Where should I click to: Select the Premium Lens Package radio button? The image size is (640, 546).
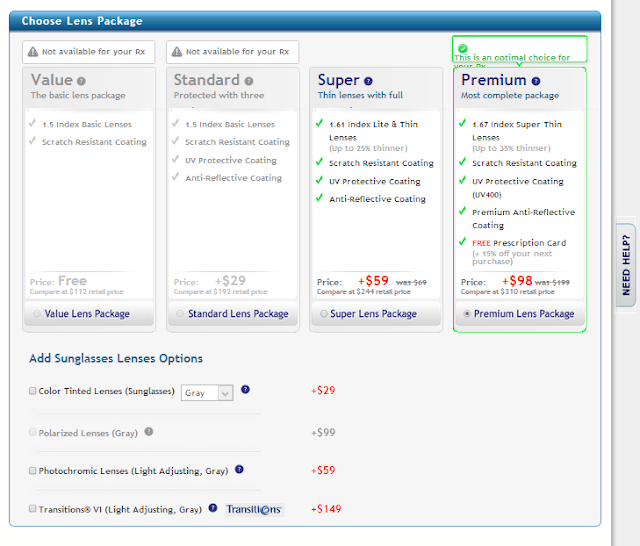[x=467, y=313]
